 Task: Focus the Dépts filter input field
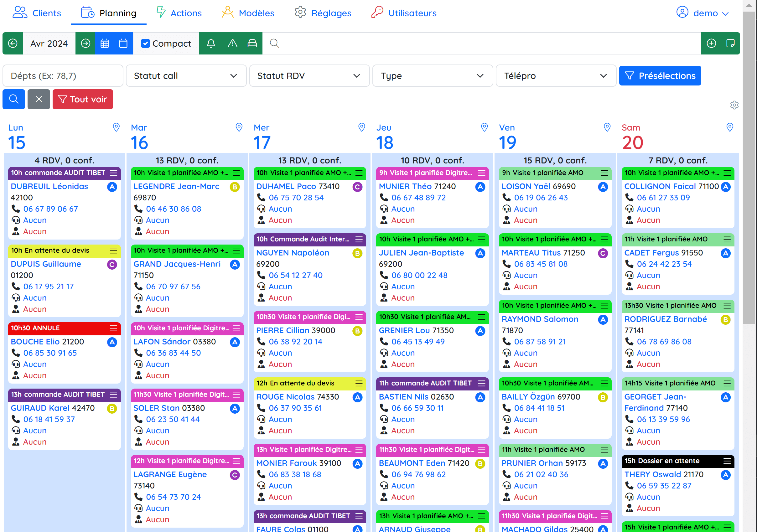coord(63,76)
